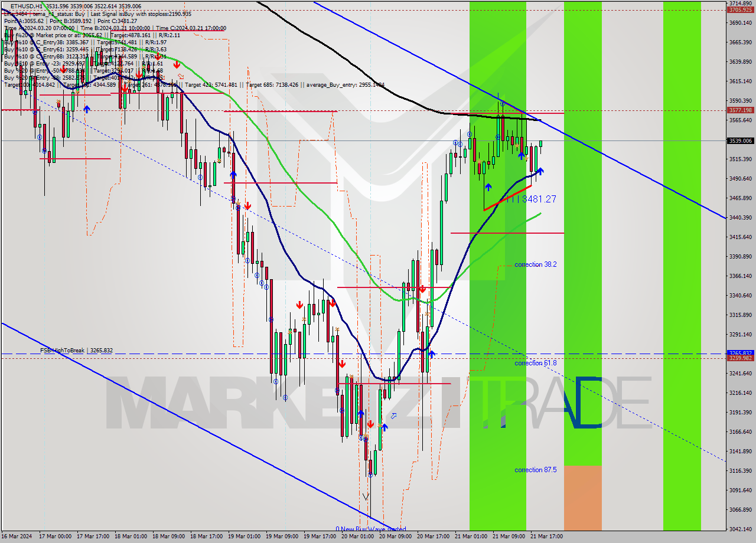Click the 'correction 61.8' level label

point(535,363)
